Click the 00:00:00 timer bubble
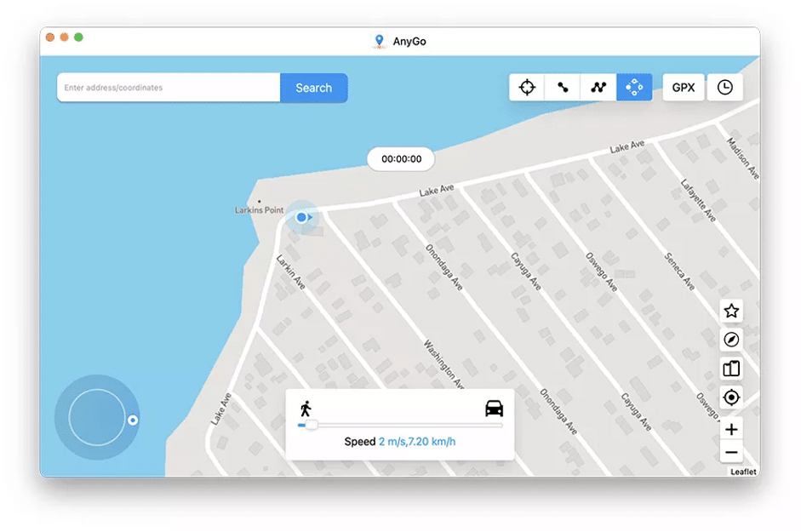Image resolution: width=801 pixels, height=532 pixels. point(400,159)
